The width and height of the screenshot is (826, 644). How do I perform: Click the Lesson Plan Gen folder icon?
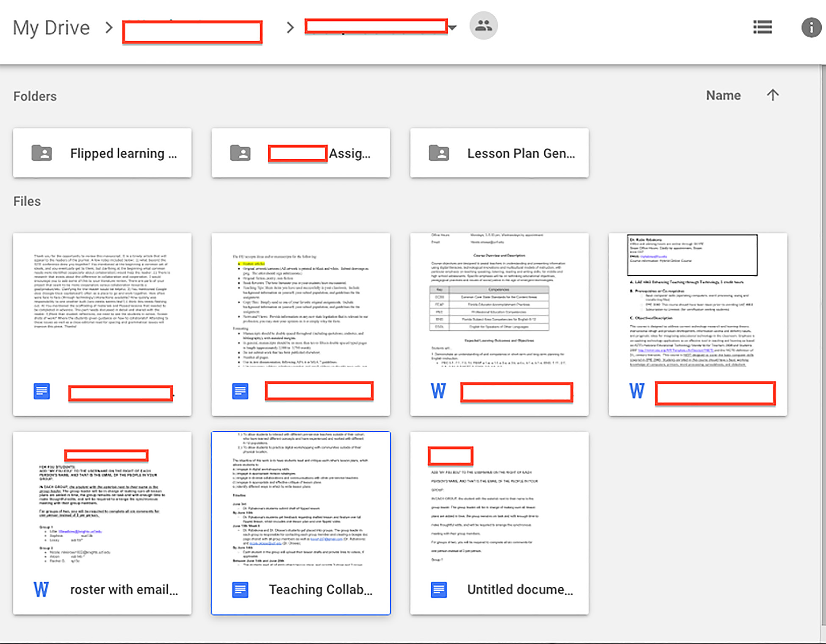pyautogui.click(x=439, y=153)
